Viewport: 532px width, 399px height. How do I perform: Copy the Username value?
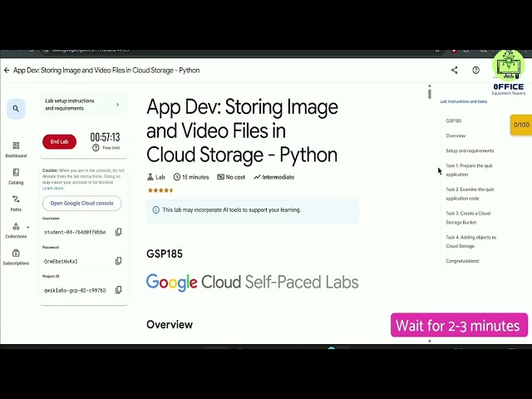[x=118, y=232]
